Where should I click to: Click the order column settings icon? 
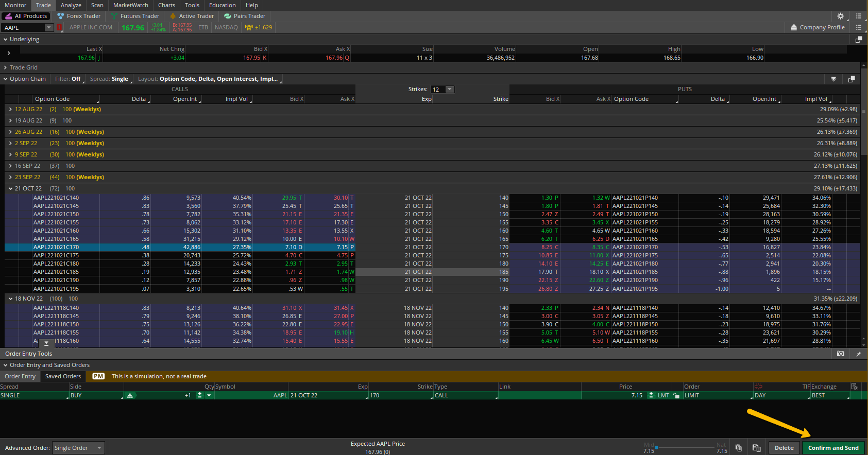(x=855, y=387)
